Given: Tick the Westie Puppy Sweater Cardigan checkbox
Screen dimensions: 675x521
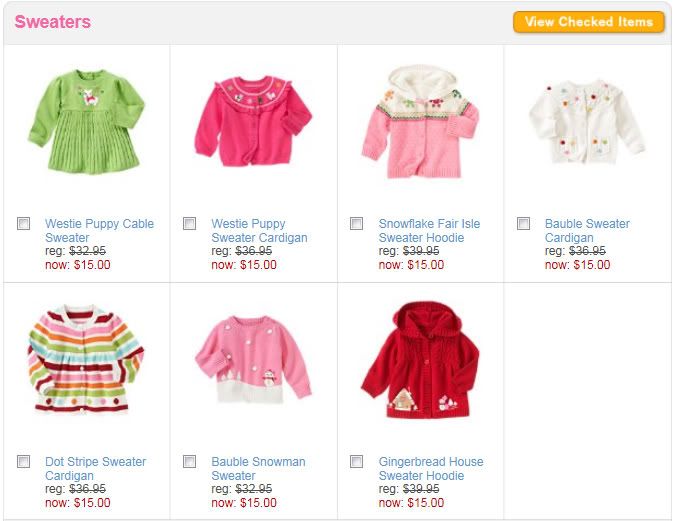Looking at the screenshot, I should [x=190, y=224].
